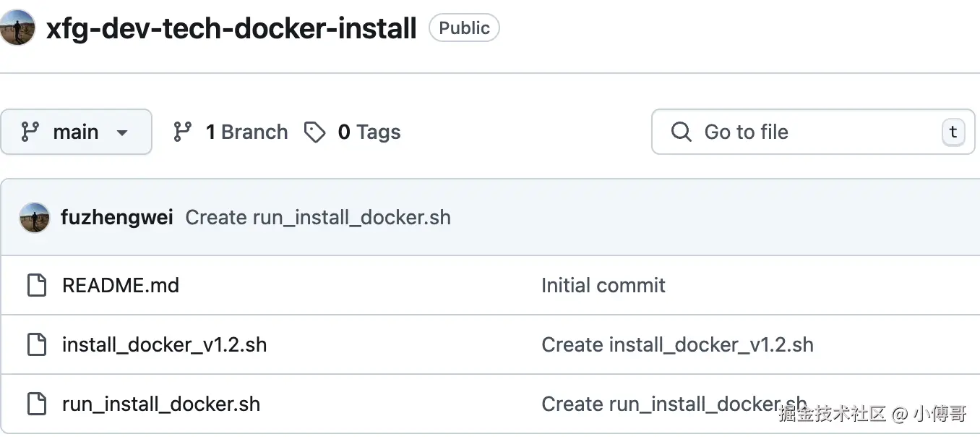Viewport: 980px width, 437px height.
Task: Click the fuzhengwei username link
Action: [116, 218]
